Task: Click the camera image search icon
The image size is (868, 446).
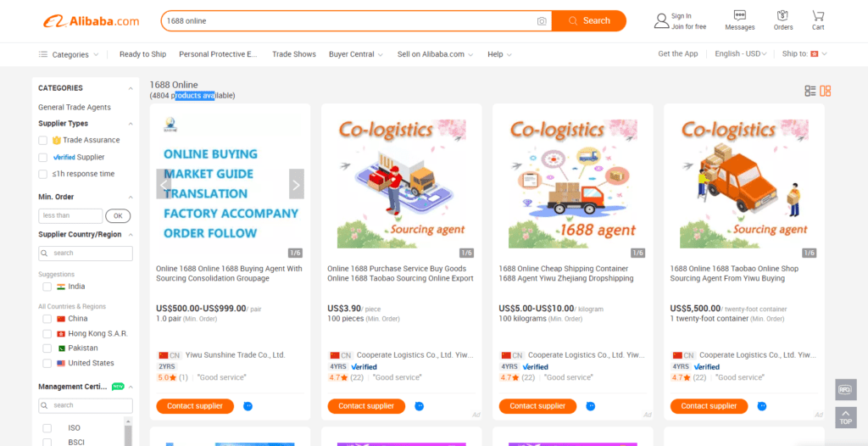Action: point(542,21)
